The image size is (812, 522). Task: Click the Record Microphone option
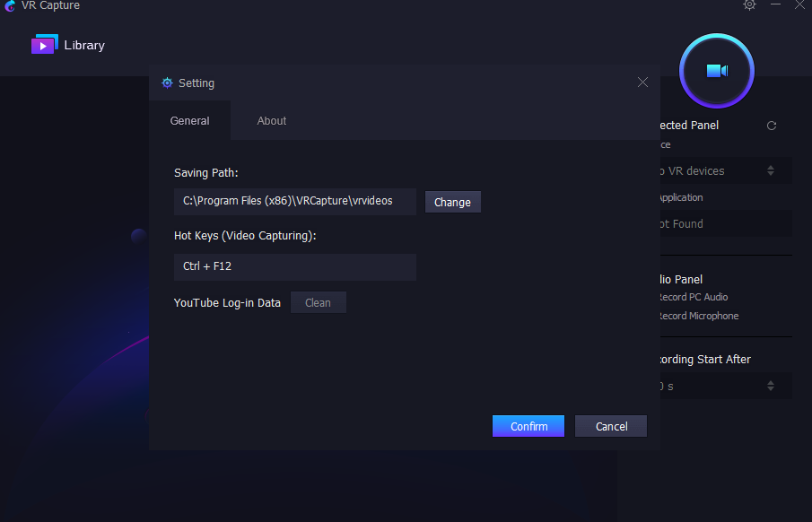pyautogui.click(x=699, y=316)
